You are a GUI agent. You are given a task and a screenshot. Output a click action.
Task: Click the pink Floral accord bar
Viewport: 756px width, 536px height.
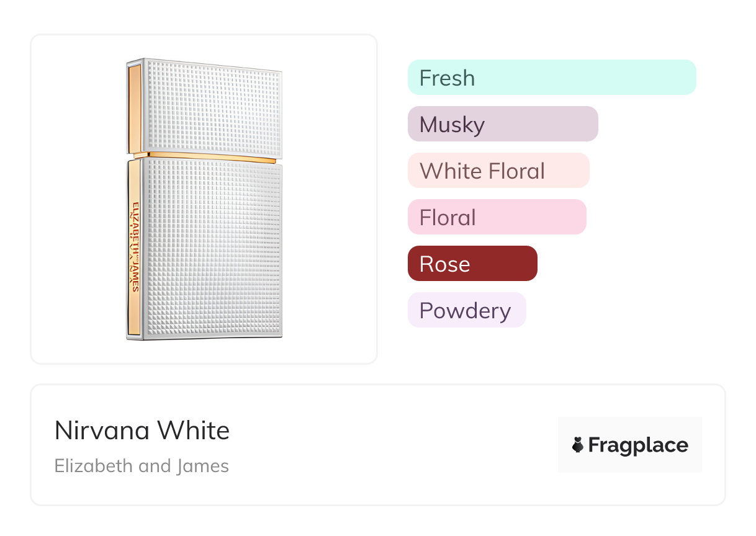point(497,217)
